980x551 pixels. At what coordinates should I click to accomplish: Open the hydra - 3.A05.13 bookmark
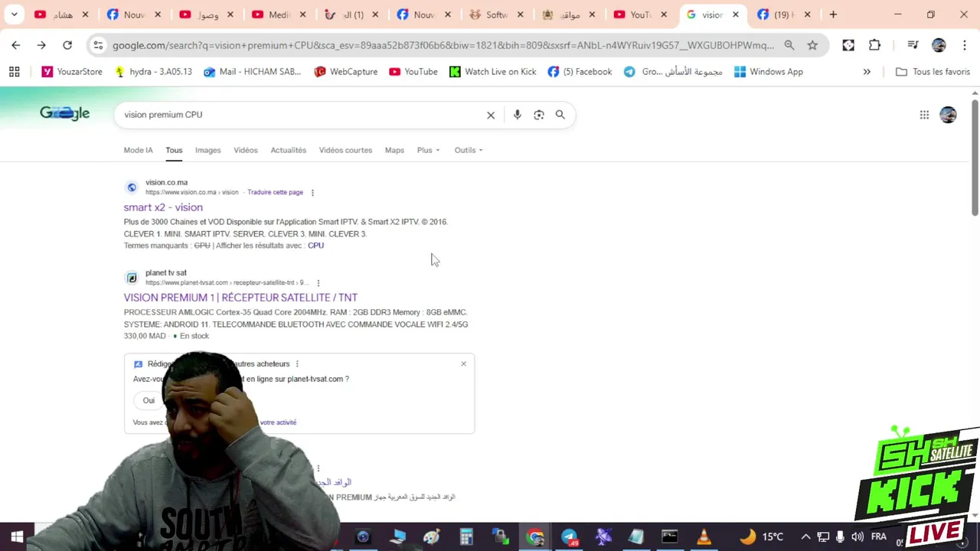[152, 72]
